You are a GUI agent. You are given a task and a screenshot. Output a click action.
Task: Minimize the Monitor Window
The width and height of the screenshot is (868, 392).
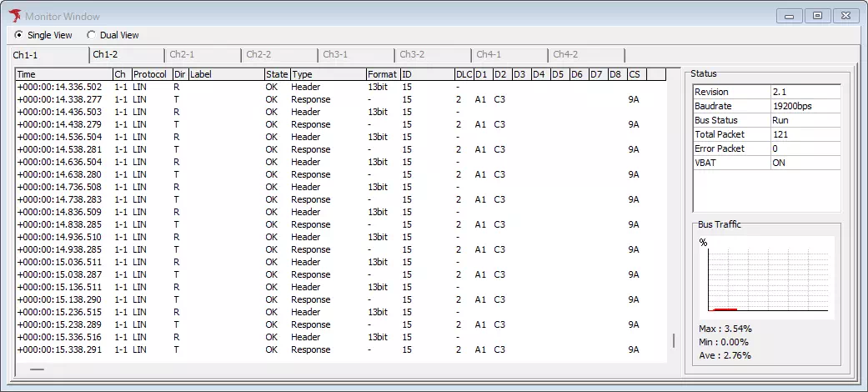click(790, 16)
